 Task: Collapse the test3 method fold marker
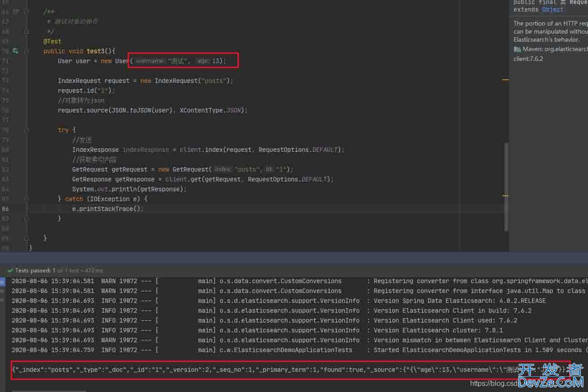pos(26,51)
